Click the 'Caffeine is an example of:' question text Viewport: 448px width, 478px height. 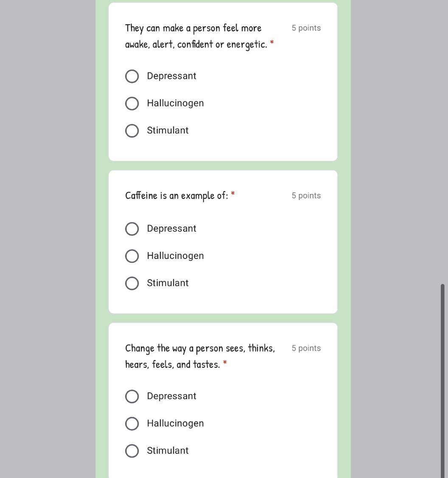(176, 195)
